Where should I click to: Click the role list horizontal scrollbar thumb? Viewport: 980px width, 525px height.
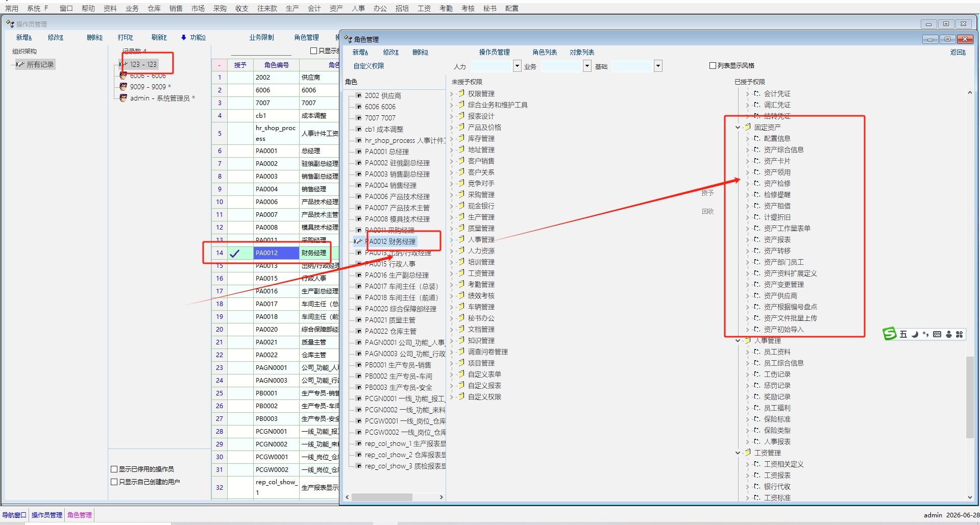(382, 497)
